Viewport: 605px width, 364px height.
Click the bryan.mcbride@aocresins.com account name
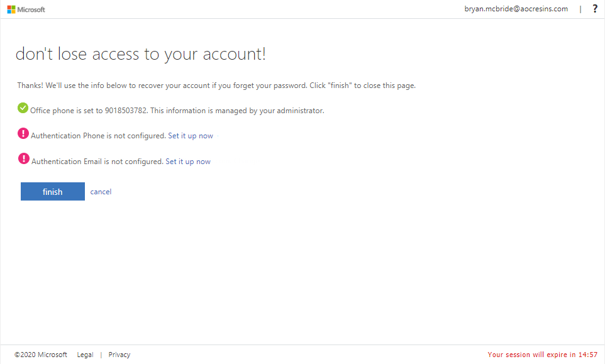point(516,9)
